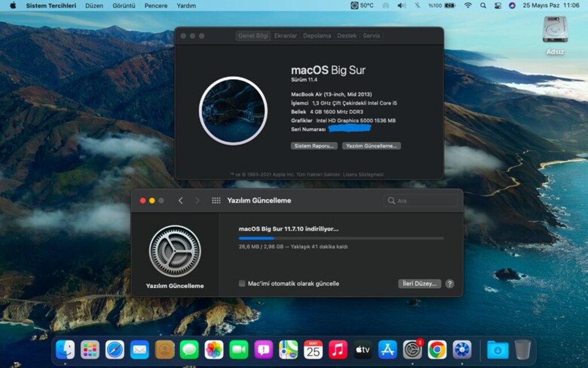Open the fan control app in Dock
588x368 pixels.
click(x=462, y=350)
